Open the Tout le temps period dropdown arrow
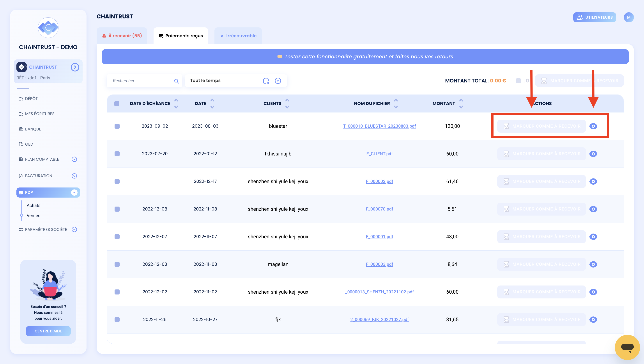The image size is (644, 364). 278,81
